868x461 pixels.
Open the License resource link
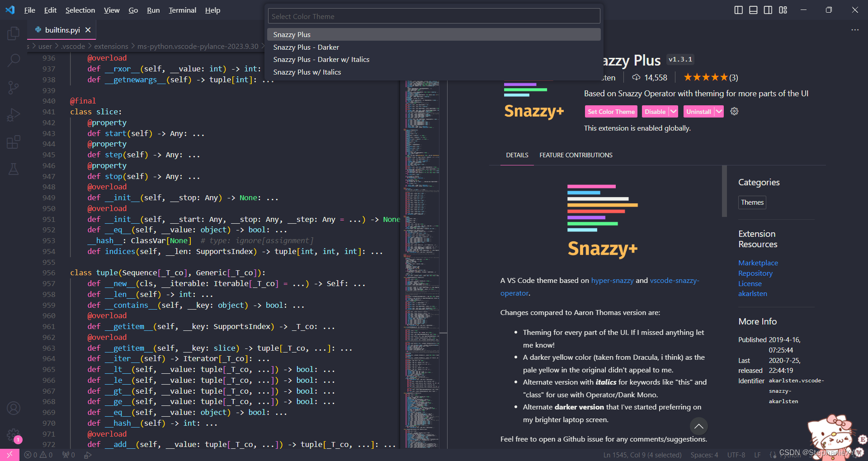click(750, 283)
